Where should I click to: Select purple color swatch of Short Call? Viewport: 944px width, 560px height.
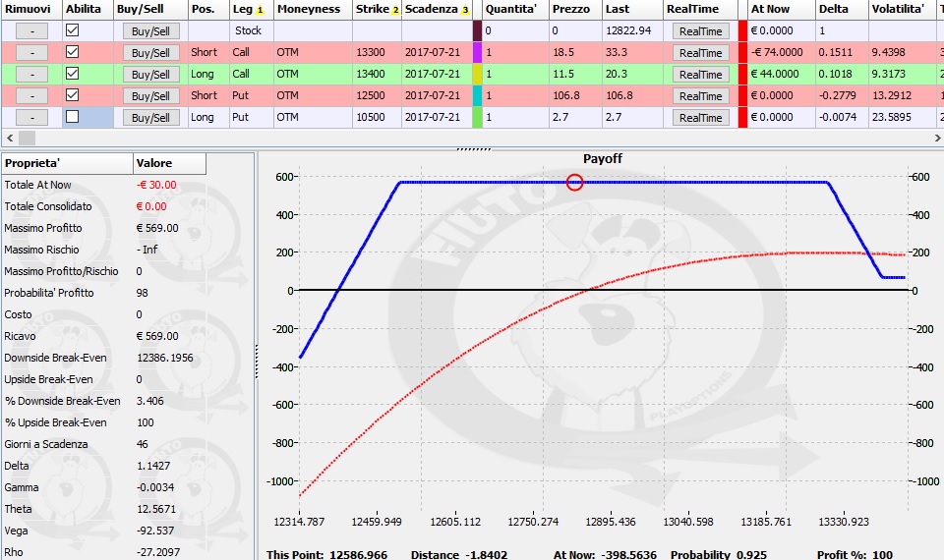pyautogui.click(x=478, y=52)
